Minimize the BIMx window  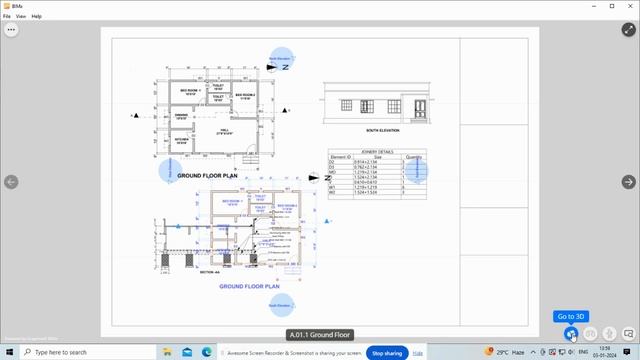pos(594,6)
